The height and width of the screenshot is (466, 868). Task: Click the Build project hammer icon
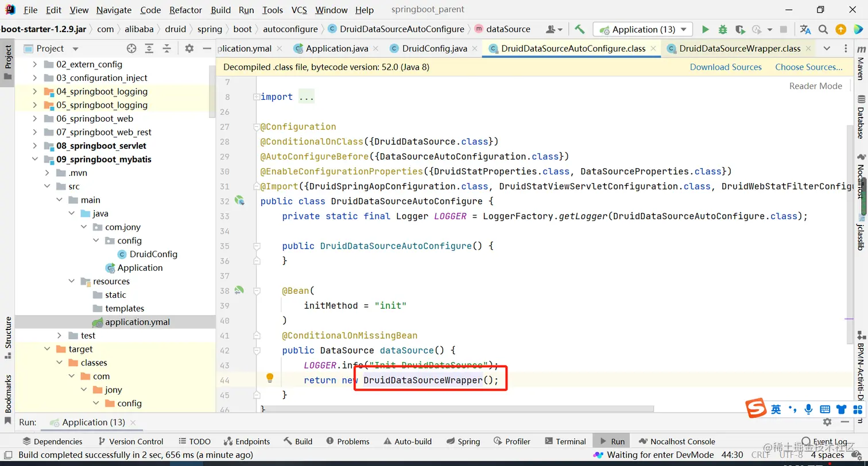click(x=580, y=29)
